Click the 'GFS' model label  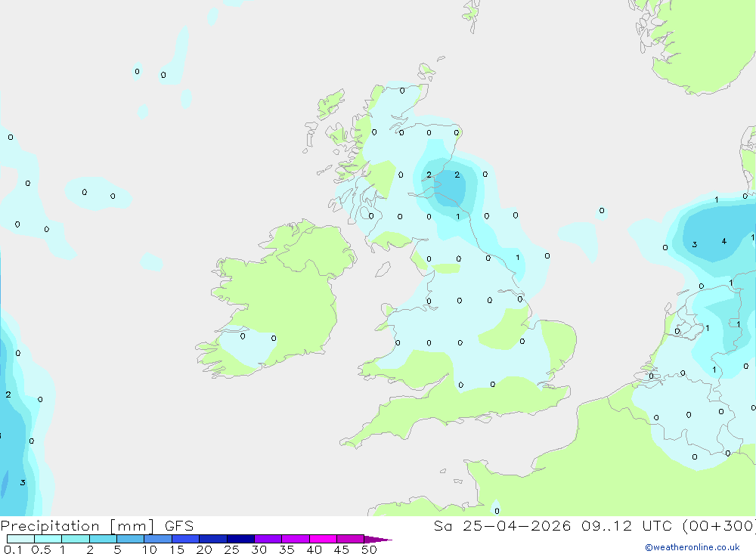(179, 525)
